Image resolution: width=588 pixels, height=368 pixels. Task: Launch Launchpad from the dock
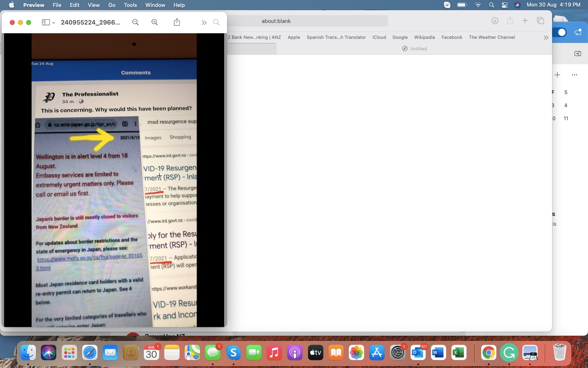(x=69, y=352)
